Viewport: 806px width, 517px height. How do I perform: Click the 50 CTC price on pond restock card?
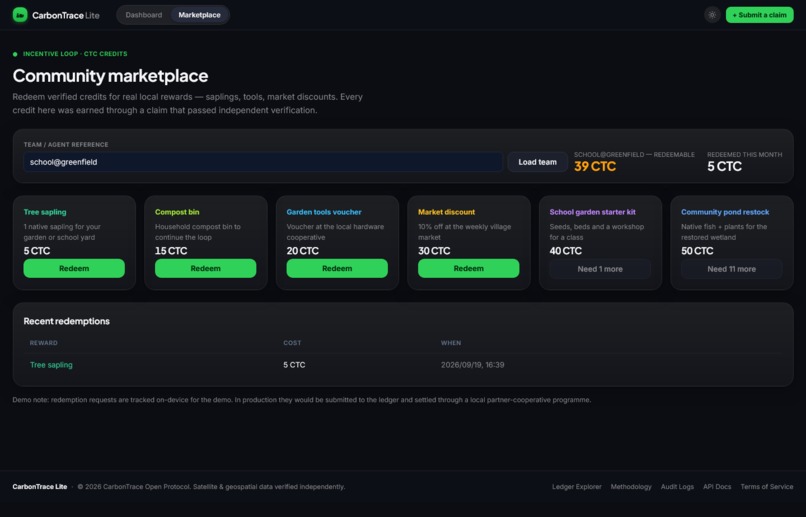(x=697, y=251)
